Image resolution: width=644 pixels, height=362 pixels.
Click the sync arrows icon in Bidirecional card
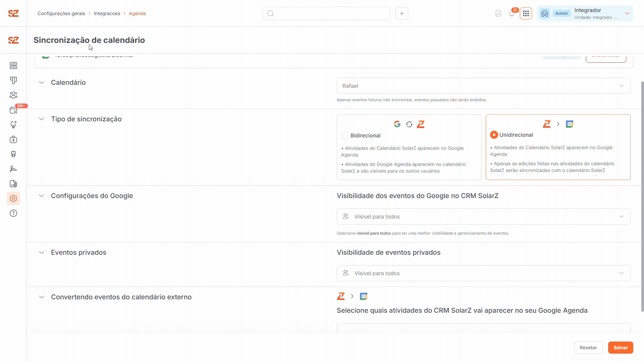(409, 124)
